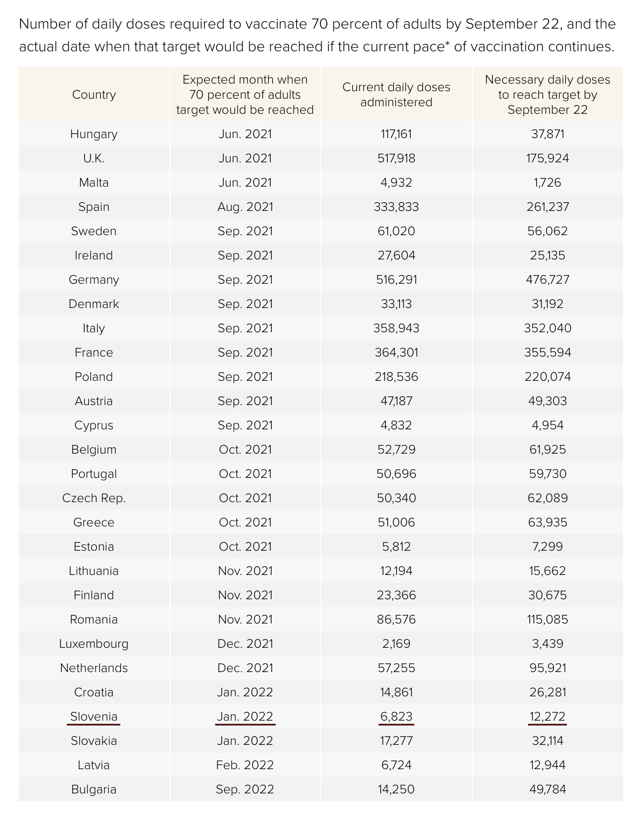Click the Expected month column header
The height and width of the screenshot is (822, 644).
(x=245, y=95)
